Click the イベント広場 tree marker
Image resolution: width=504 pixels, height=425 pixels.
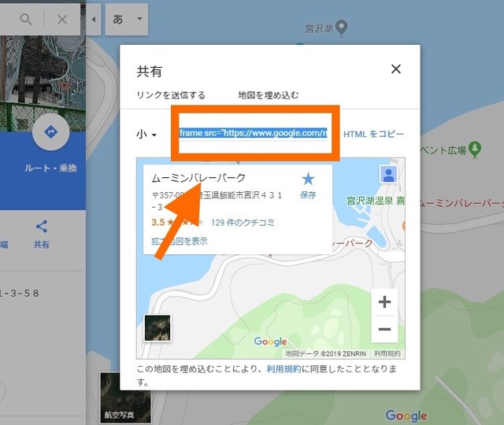pos(475,150)
